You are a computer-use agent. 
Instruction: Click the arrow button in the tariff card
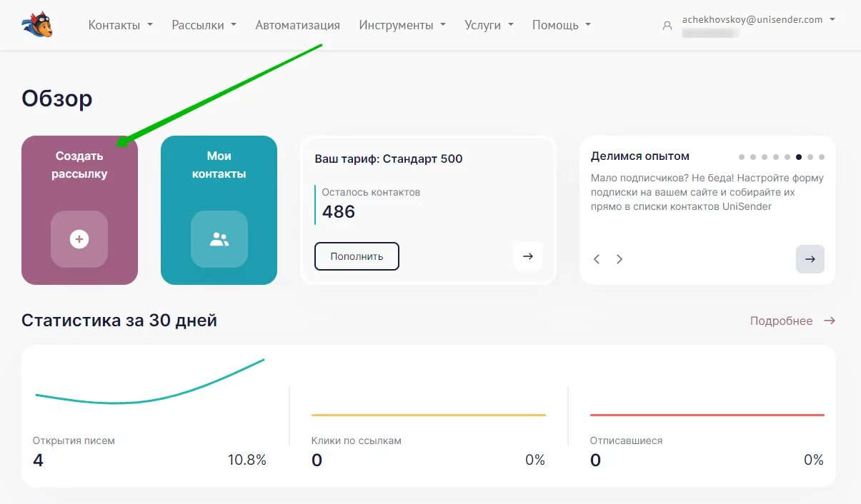click(x=528, y=256)
